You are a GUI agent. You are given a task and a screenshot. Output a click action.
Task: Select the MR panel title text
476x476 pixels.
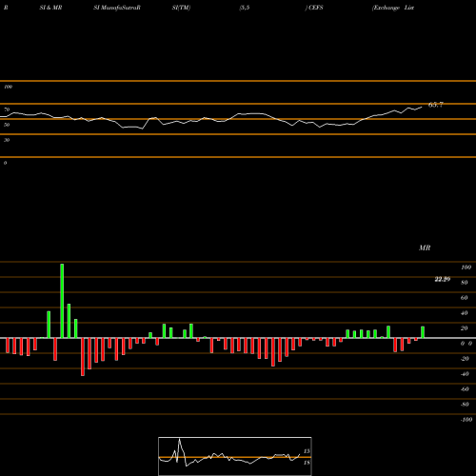coord(425,248)
